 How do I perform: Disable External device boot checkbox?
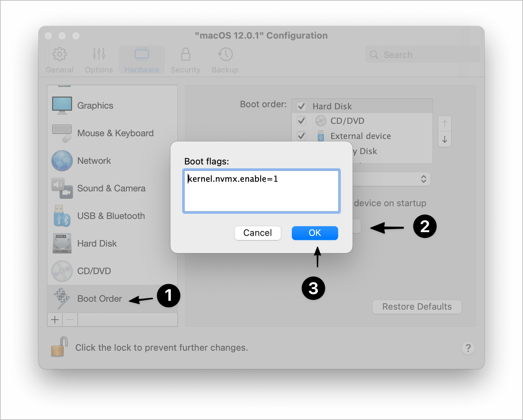click(302, 136)
